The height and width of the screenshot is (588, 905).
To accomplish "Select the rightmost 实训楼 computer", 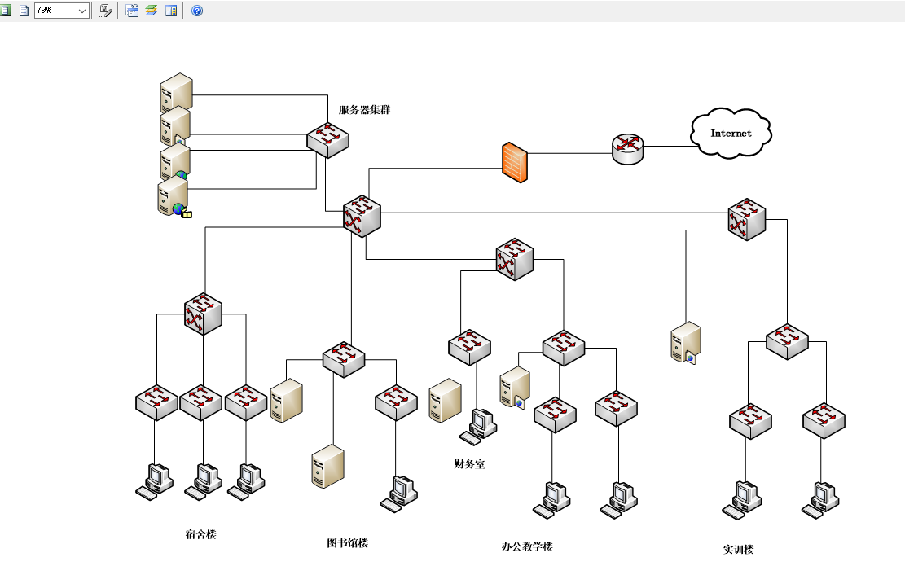I will [x=820, y=500].
